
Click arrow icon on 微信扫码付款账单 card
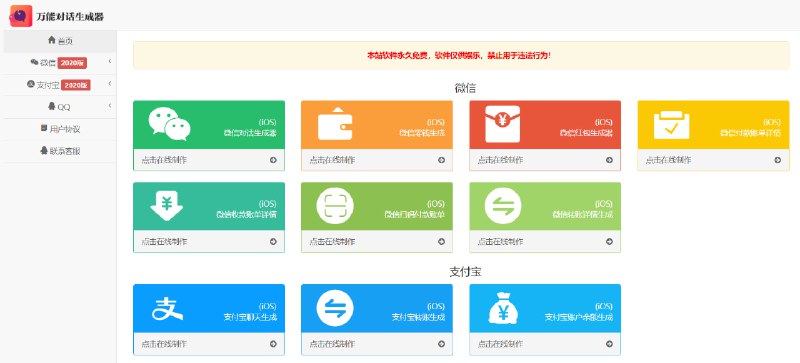point(441,241)
